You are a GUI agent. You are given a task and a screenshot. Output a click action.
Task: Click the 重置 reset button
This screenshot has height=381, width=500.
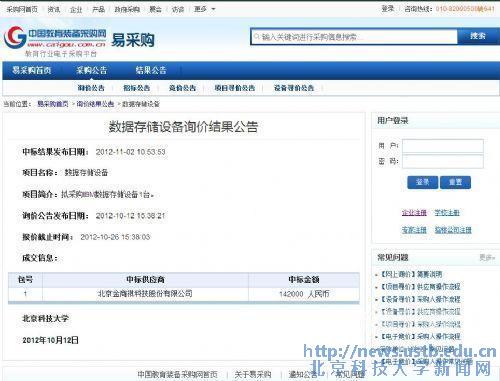[x=455, y=182]
